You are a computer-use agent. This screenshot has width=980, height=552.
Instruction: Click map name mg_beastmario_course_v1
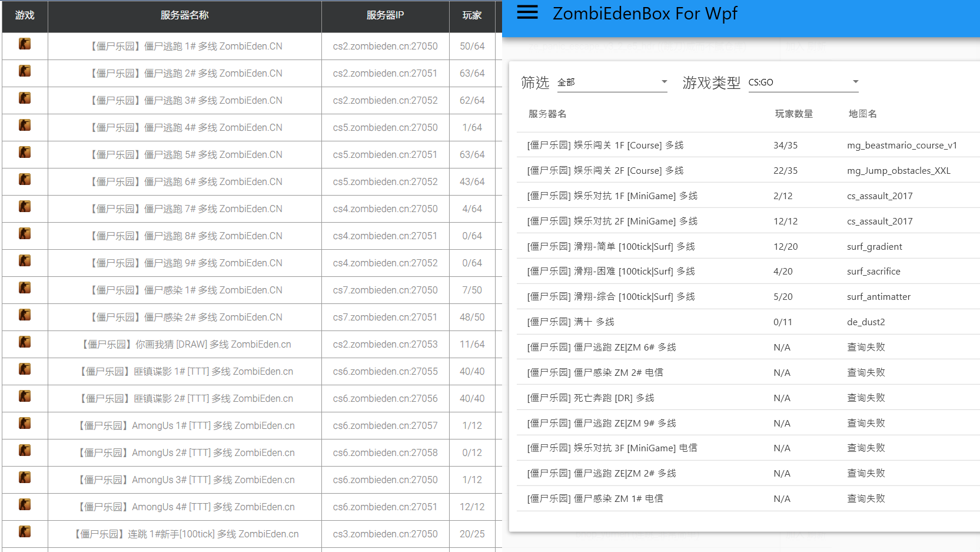[902, 145]
